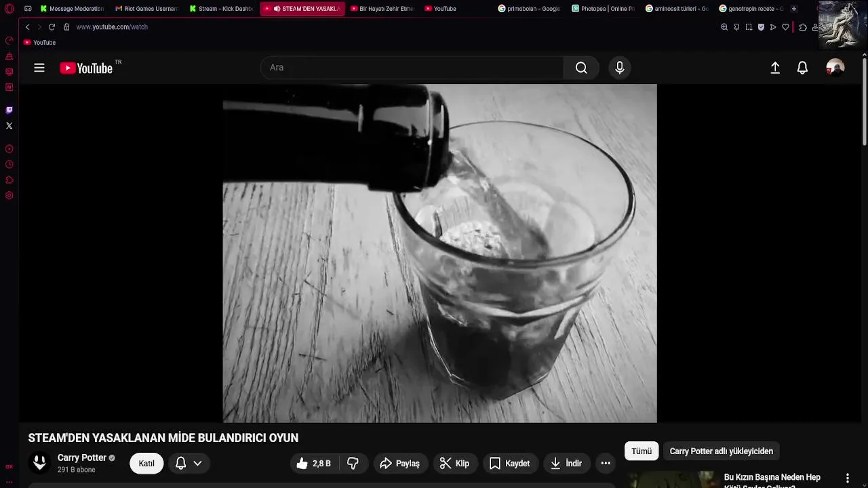Mute audio on the STEAM'DEN tab speaker
This screenshot has width=868, height=488.
click(277, 9)
